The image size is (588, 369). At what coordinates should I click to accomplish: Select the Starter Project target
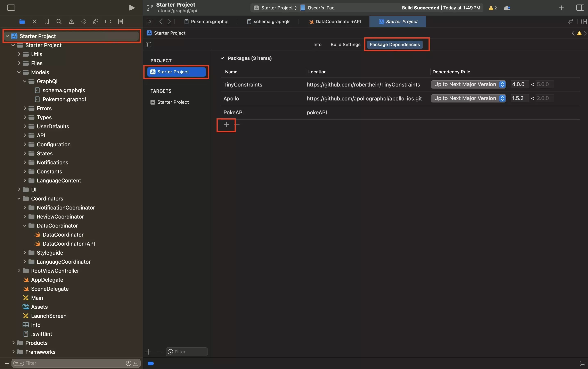pyautogui.click(x=173, y=102)
